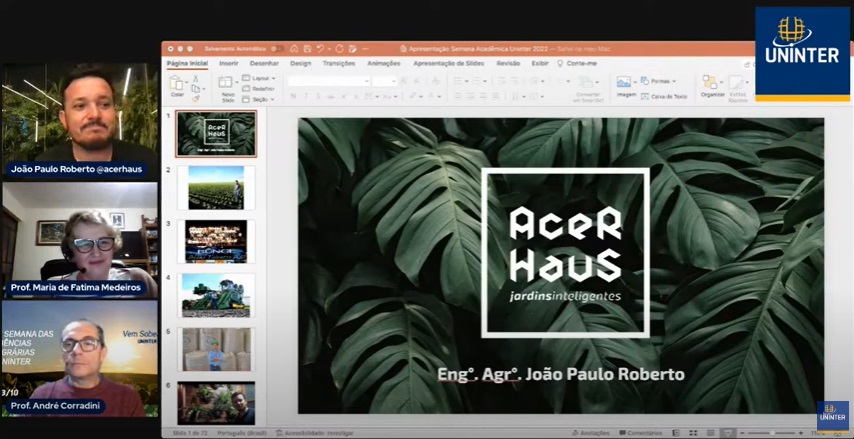854x439 pixels.
Task: Click the Imagem insert icon
Action: 625,84
